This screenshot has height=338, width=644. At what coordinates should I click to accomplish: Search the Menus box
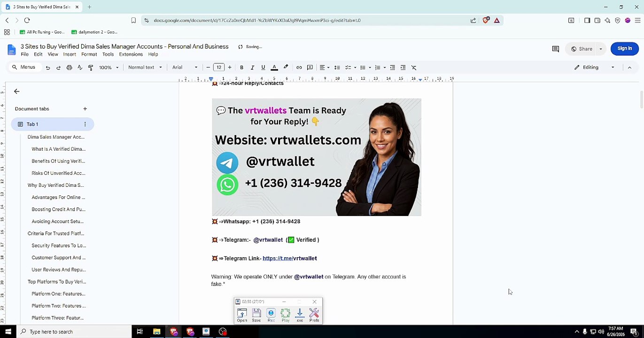click(23, 67)
